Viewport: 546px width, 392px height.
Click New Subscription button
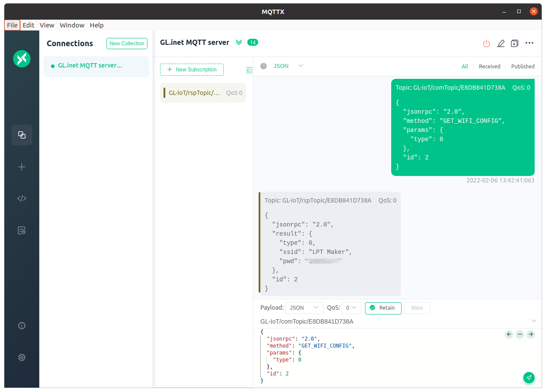pyautogui.click(x=192, y=70)
